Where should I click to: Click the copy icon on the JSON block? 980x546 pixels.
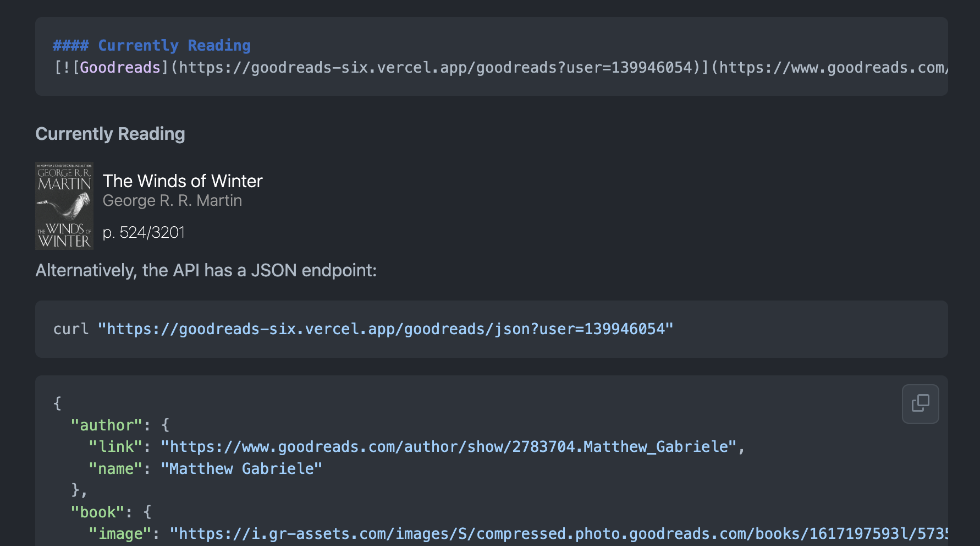[920, 403]
